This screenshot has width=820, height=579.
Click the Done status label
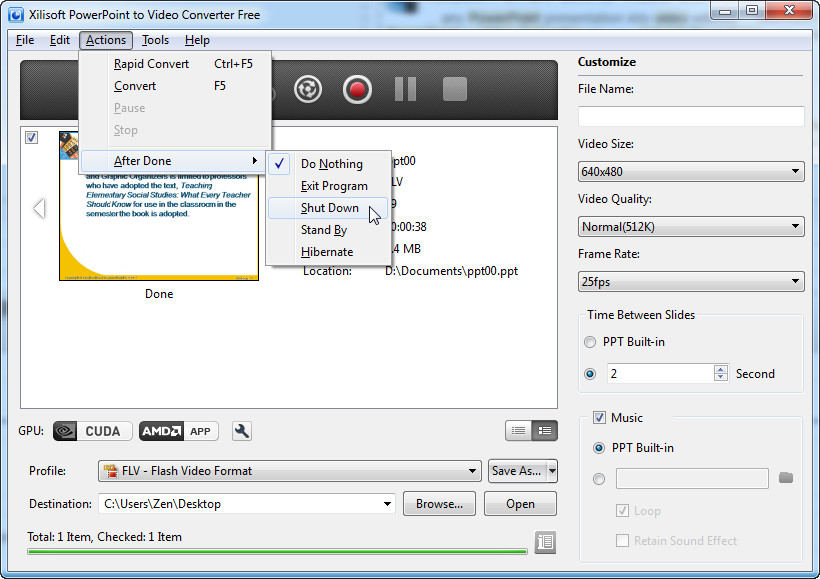click(x=159, y=294)
